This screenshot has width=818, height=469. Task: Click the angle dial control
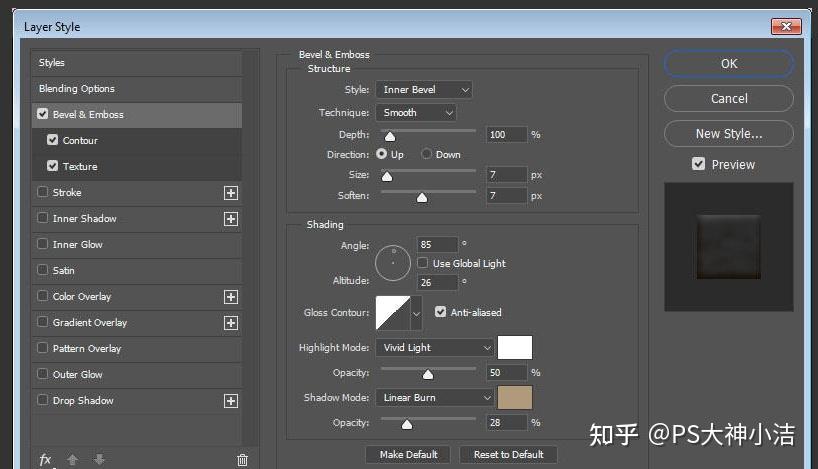tap(393, 263)
